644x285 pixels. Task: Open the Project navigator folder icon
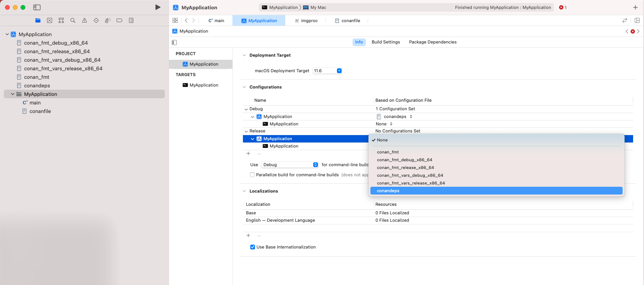tap(38, 21)
